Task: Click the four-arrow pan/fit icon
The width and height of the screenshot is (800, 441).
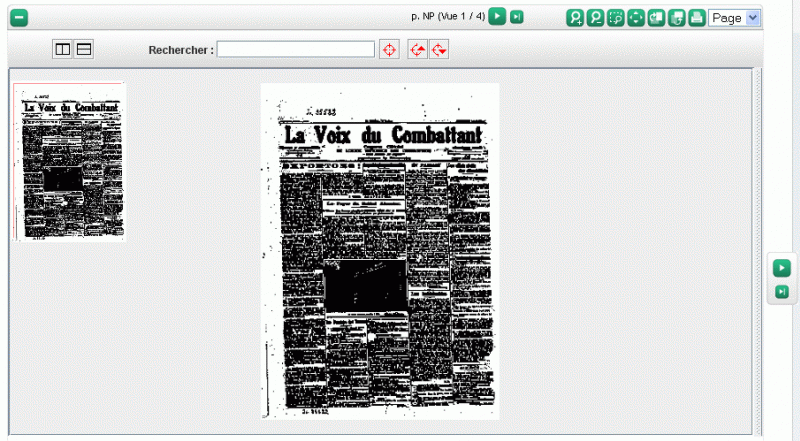Action: (636, 18)
